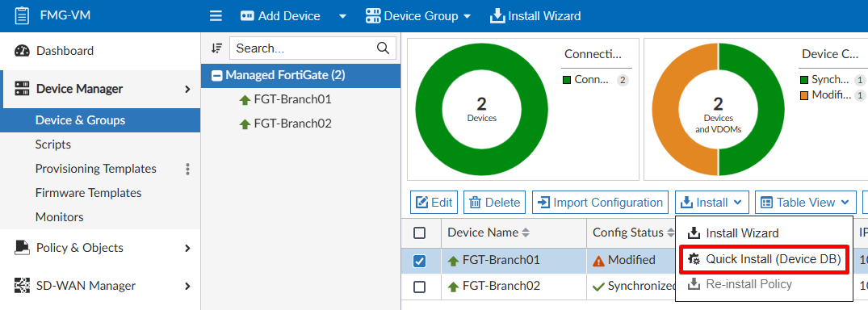Click the Synchronized checkmark icon
Image resolution: width=868 pixels, height=310 pixels.
(x=598, y=287)
